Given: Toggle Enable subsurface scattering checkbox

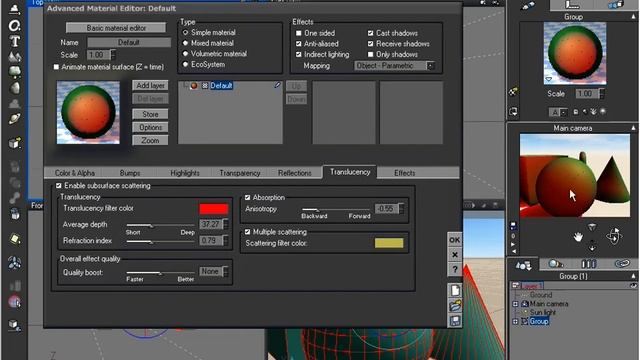Looking at the screenshot, I should tap(58, 186).
